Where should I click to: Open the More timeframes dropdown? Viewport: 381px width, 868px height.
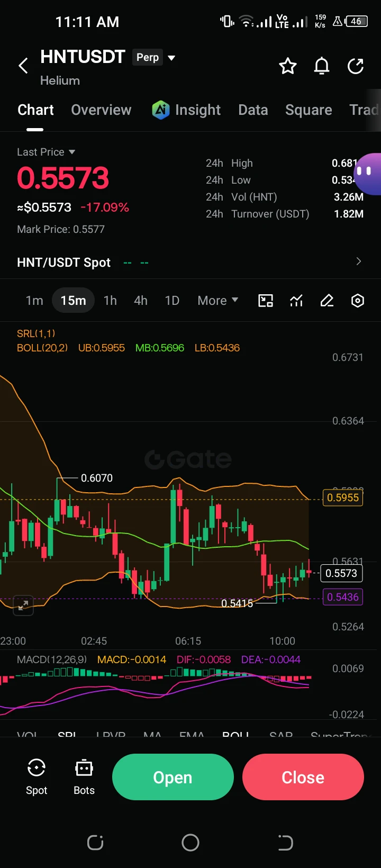217,301
